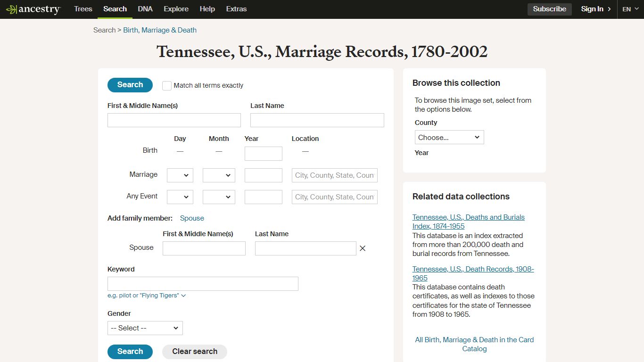Open the Gender select dropdown
The width and height of the screenshot is (644, 362).
tap(145, 328)
